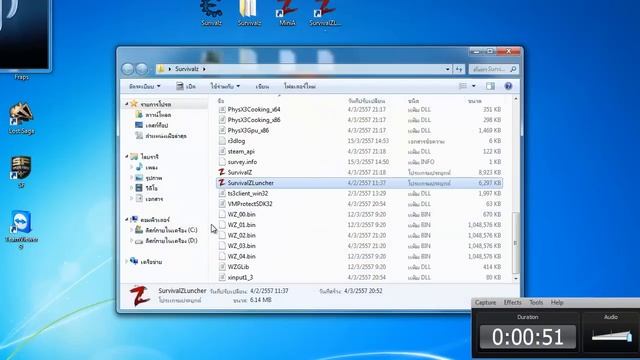Collapse the Libraries section in navigation pane
The width and height of the screenshot is (640, 360).
point(127,156)
